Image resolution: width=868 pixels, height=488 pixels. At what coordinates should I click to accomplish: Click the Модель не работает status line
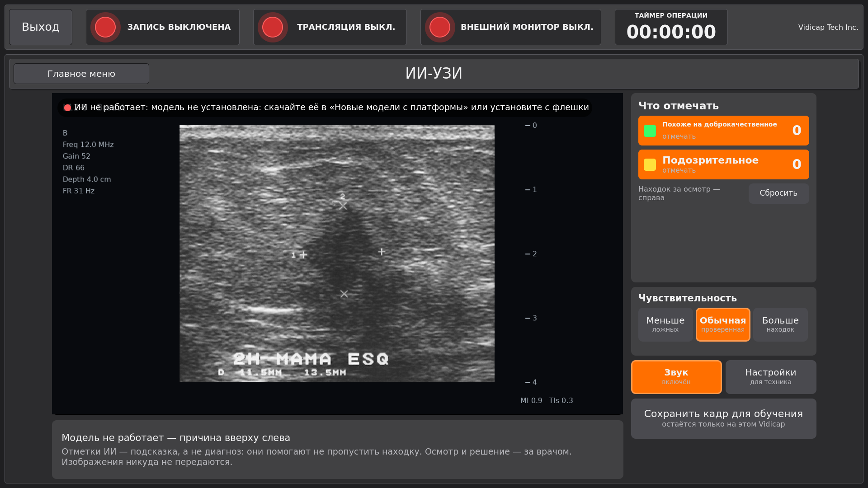tap(176, 438)
